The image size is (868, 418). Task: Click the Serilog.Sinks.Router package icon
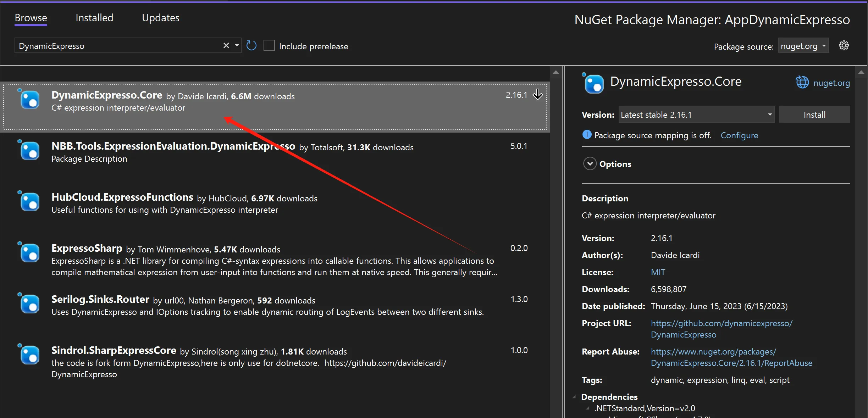coord(29,303)
